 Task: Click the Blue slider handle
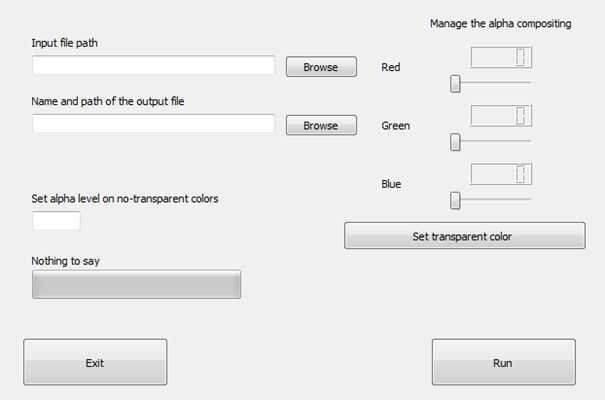(455, 200)
